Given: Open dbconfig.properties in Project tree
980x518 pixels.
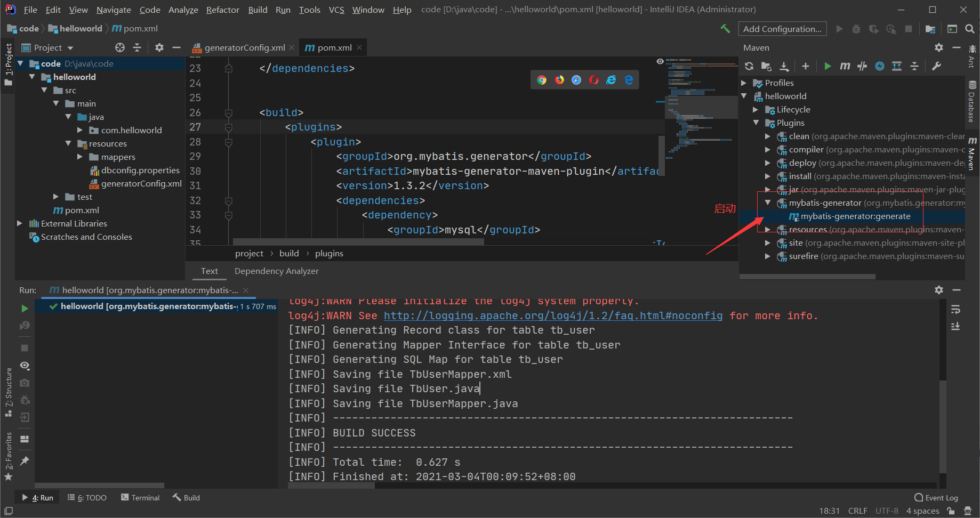Looking at the screenshot, I should coord(140,171).
